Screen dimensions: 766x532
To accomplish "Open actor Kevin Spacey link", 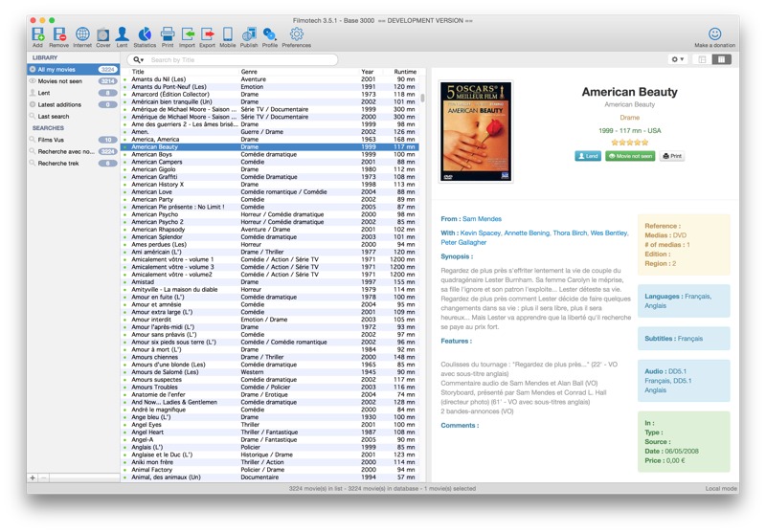I will coord(481,233).
